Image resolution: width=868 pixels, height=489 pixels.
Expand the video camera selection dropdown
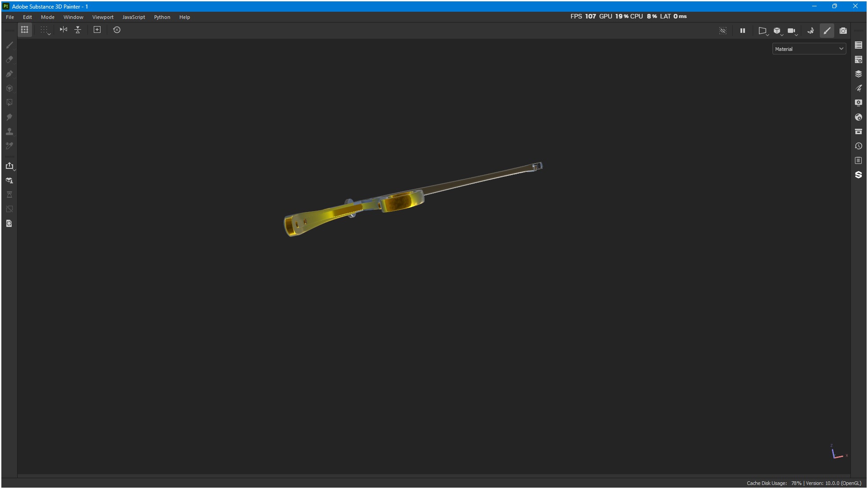click(x=792, y=31)
